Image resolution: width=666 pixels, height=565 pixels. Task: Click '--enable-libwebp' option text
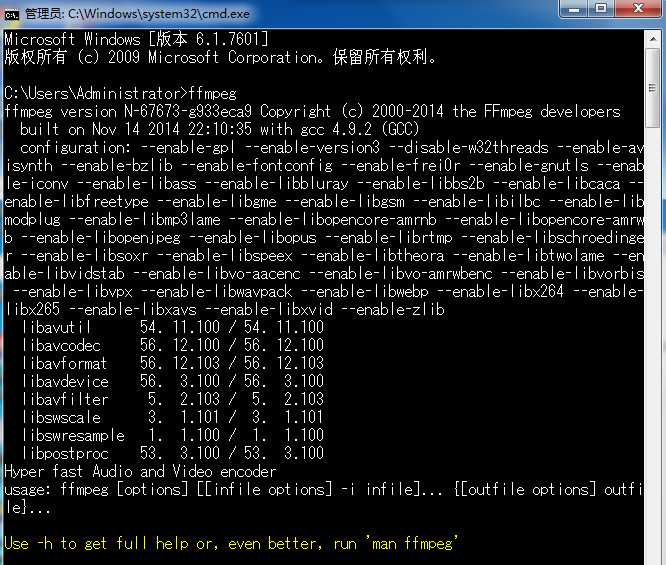pyautogui.click(x=364, y=291)
